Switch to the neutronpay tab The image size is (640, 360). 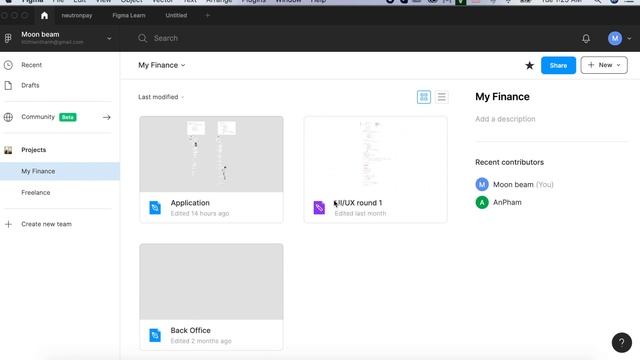[77, 16]
